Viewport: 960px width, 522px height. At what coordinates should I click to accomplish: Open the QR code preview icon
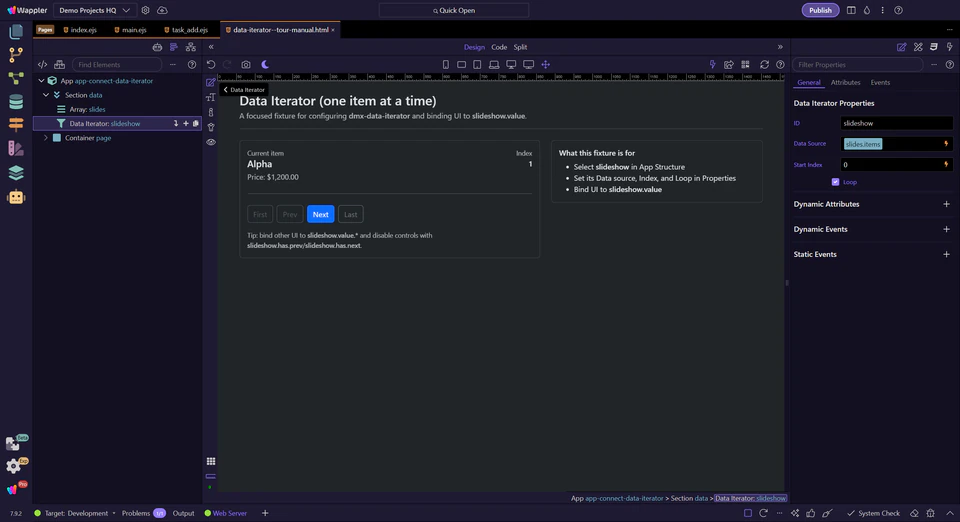(x=745, y=64)
